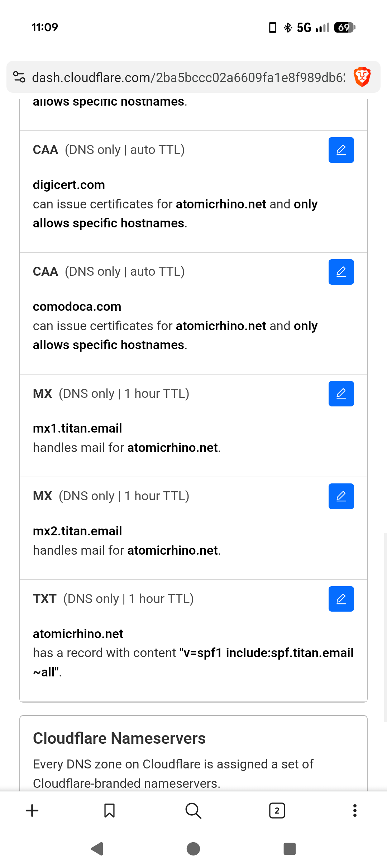Edit the digicert.com CAA record
The height and width of the screenshot is (868, 387).
[341, 150]
